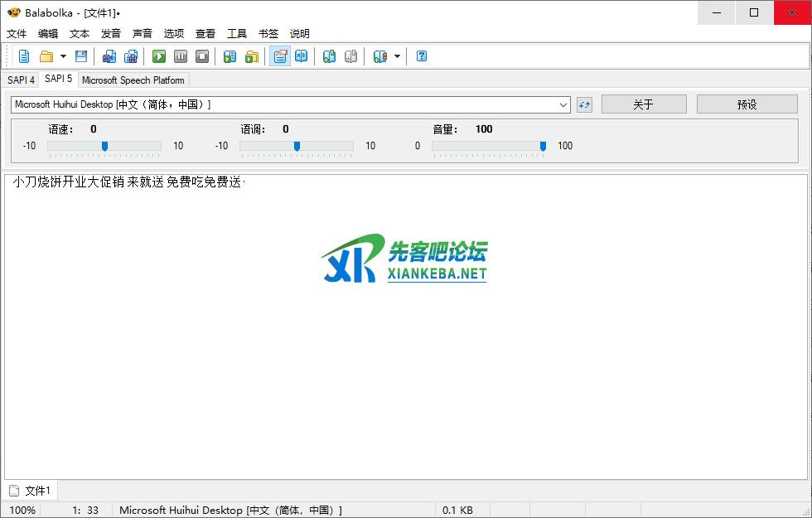Click the New file icon

(24, 56)
